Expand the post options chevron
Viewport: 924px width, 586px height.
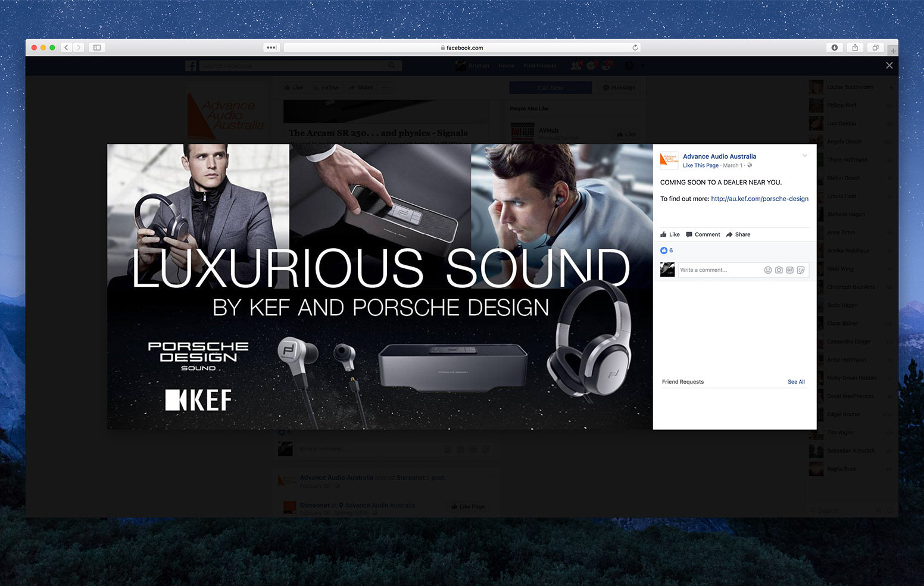point(804,156)
